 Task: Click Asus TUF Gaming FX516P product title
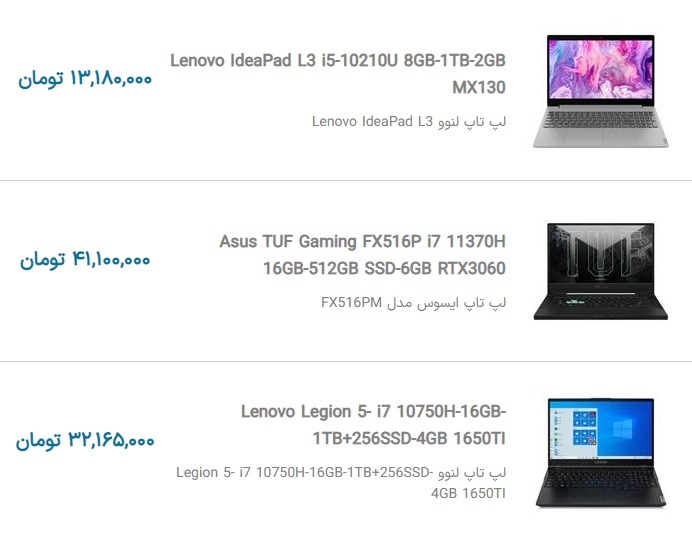[x=362, y=255]
